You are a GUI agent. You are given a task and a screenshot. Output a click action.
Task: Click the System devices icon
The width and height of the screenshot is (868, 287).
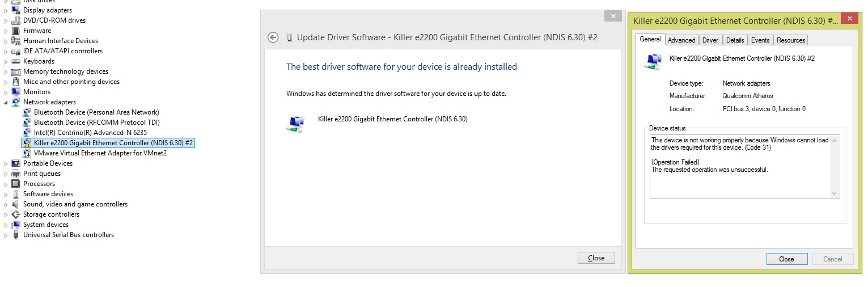tap(16, 225)
